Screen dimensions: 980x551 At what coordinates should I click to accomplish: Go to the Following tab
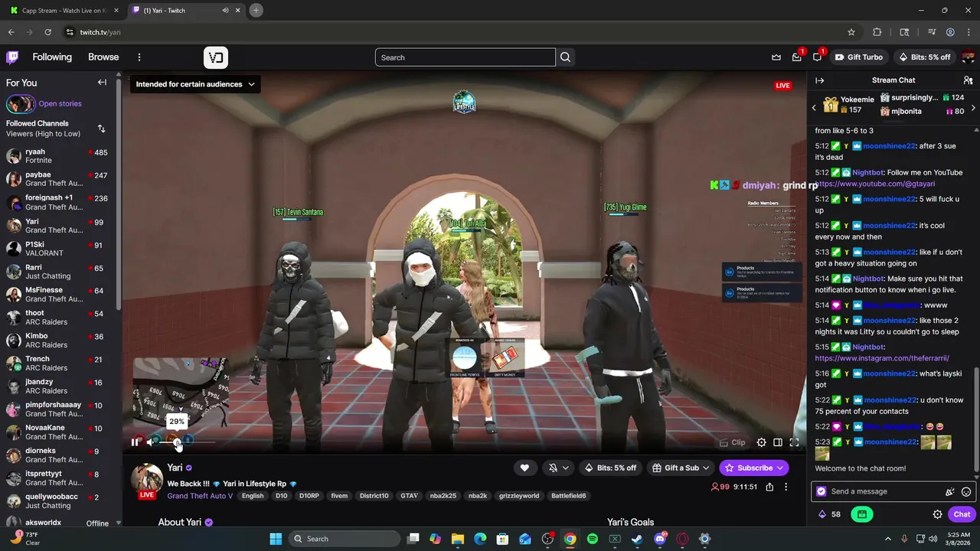point(52,57)
